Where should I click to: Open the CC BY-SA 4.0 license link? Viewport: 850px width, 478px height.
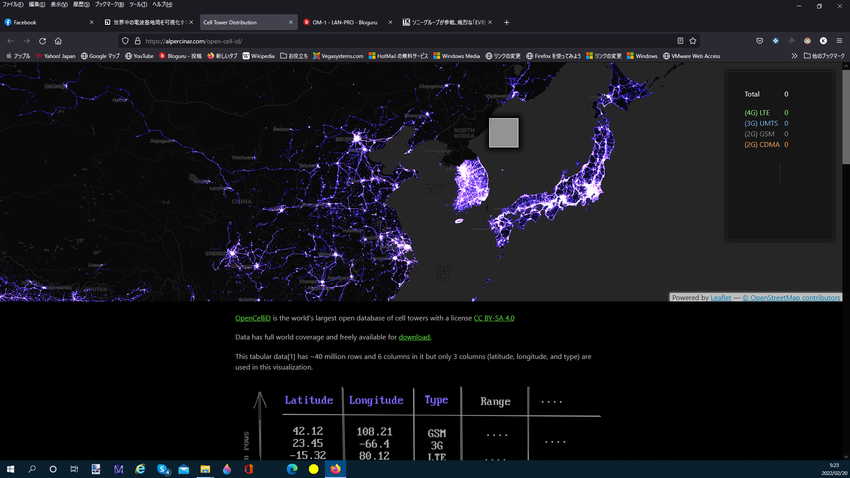494,318
